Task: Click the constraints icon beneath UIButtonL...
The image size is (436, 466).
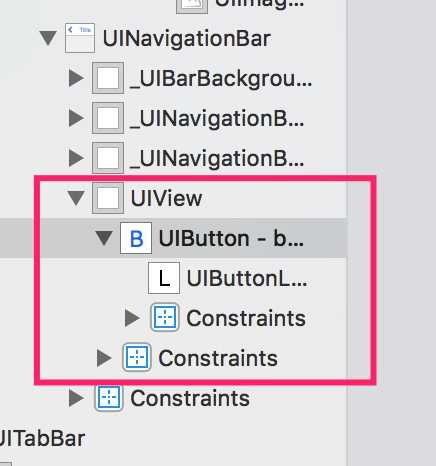Action: click(165, 318)
